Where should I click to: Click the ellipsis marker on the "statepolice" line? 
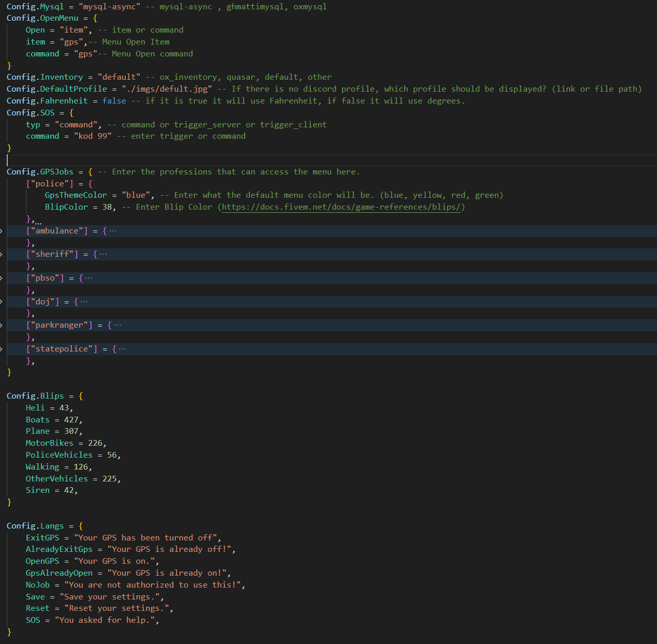[123, 349]
